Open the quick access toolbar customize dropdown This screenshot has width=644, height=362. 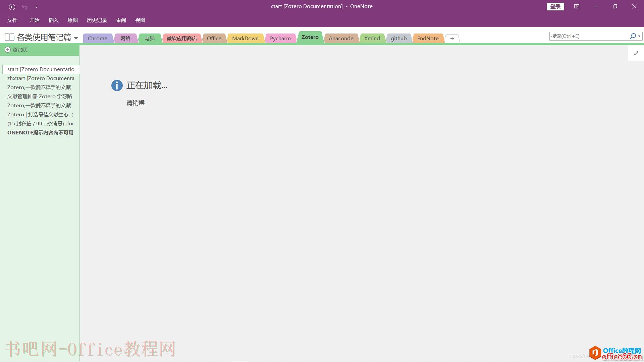point(36,7)
